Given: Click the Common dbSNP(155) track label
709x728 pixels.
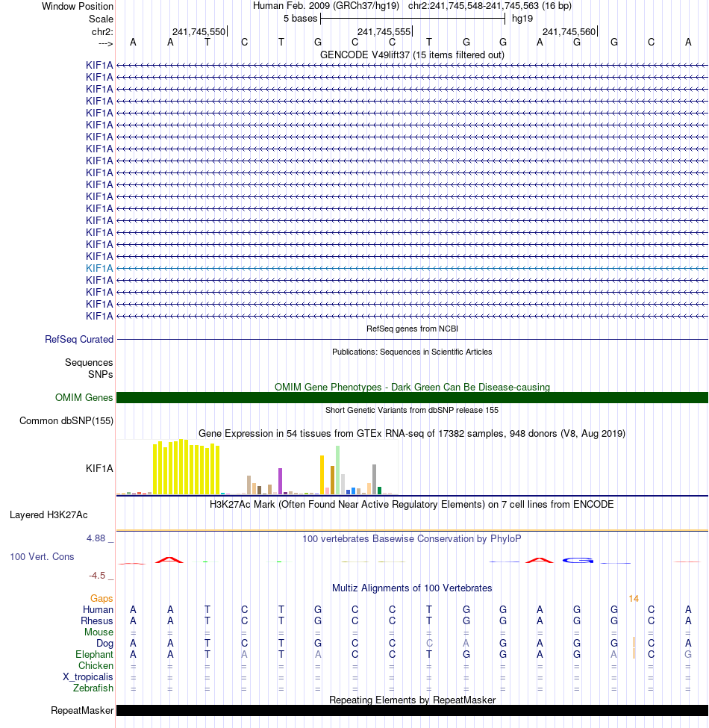Looking at the screenshot, I should 66,420.
